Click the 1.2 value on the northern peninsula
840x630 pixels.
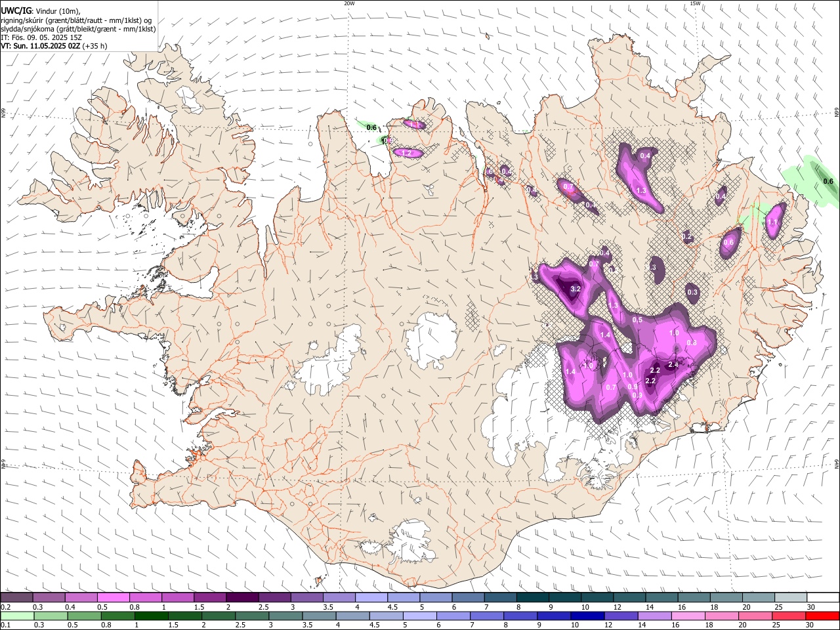[406, 153]
